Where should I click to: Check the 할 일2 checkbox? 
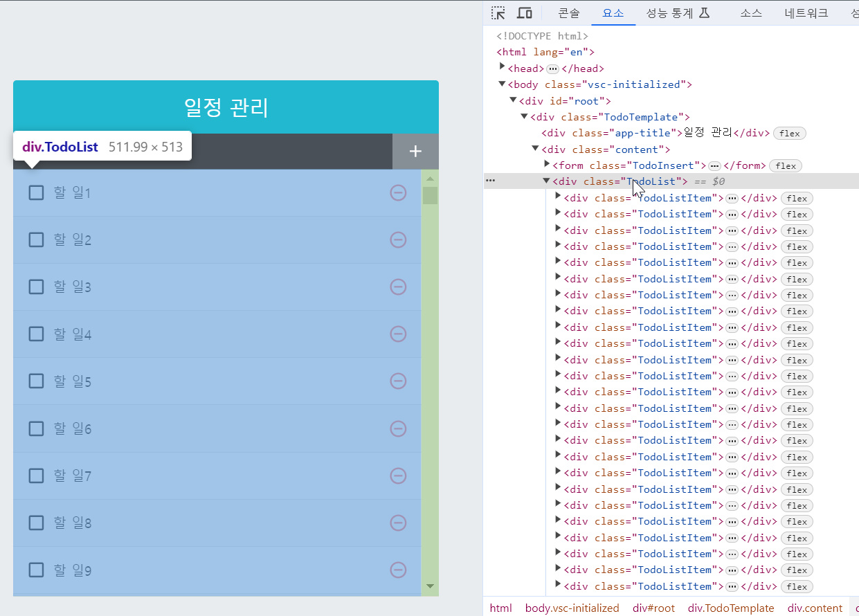(x=37, y=239)
